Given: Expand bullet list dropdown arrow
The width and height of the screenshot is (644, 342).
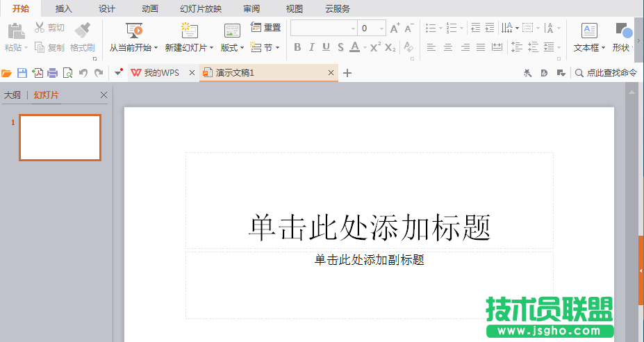Looking at the screenshot, I should 440,28.
